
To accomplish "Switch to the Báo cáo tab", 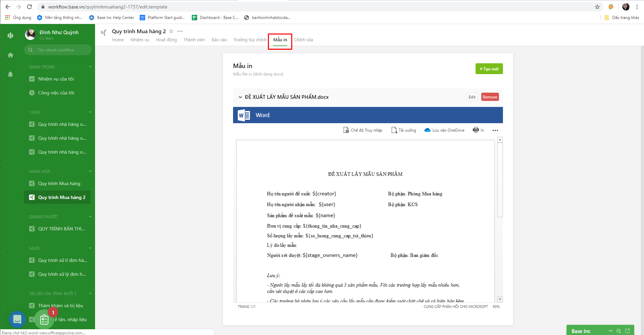I will 219,40.
